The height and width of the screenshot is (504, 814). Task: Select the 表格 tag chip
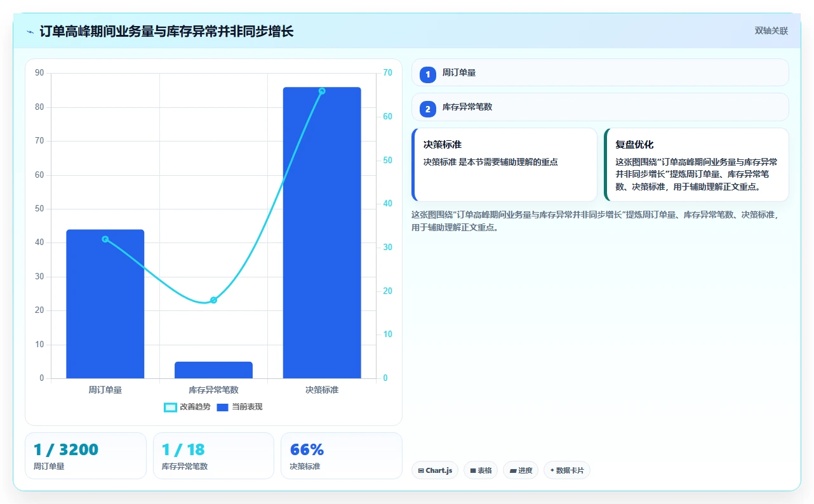click(481, 470)
